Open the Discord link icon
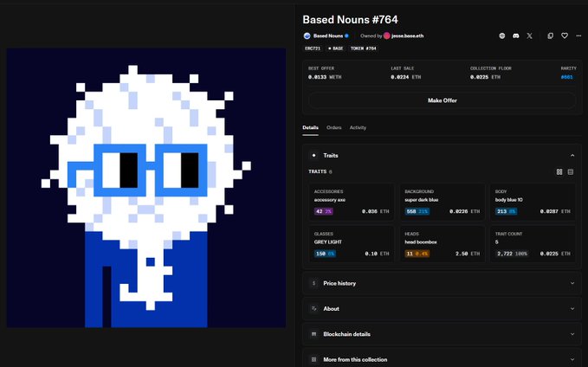Image resolution: width=588 pixels, height=367 pixels. (x=515, y=36)
